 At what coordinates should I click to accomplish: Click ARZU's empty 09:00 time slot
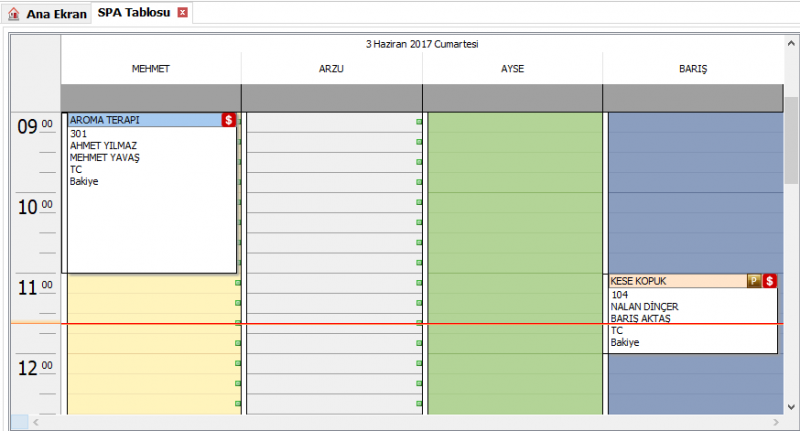point(334,123)
